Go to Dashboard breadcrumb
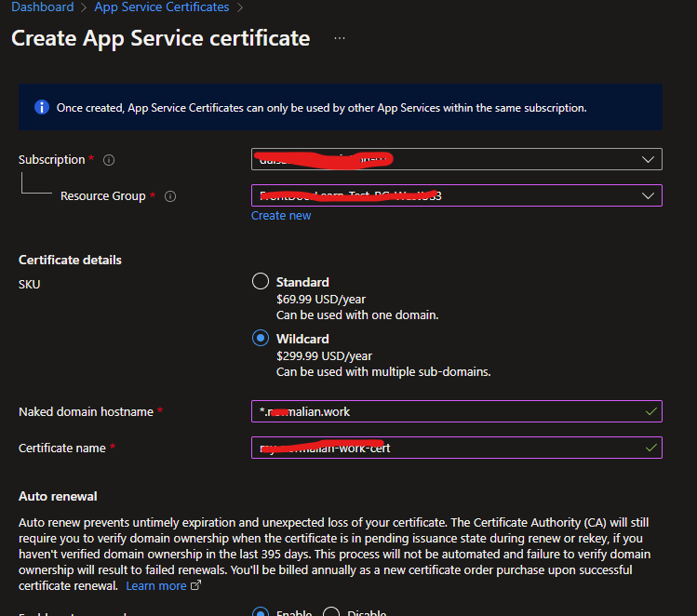The image size is (697, 616). pyautogui.click(x=42, y=7)
